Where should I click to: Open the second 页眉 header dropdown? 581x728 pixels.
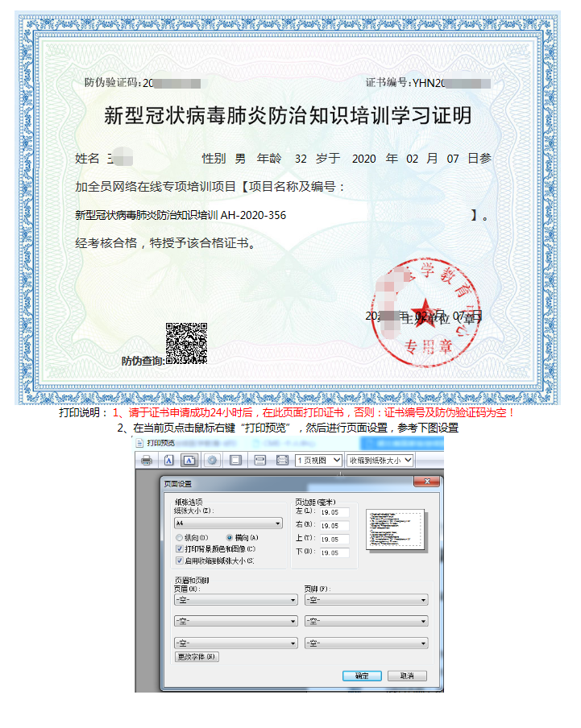pos(236,621)
